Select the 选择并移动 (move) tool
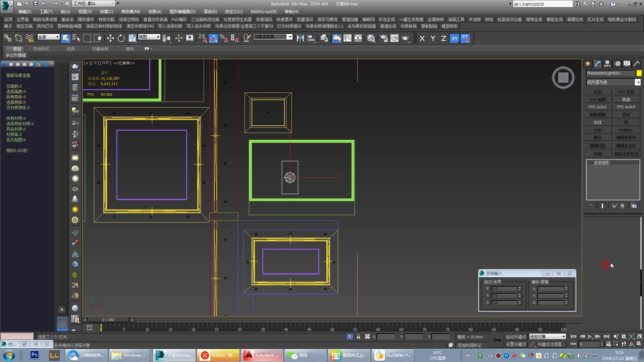644x362 pixels. (x=111, y=38)
